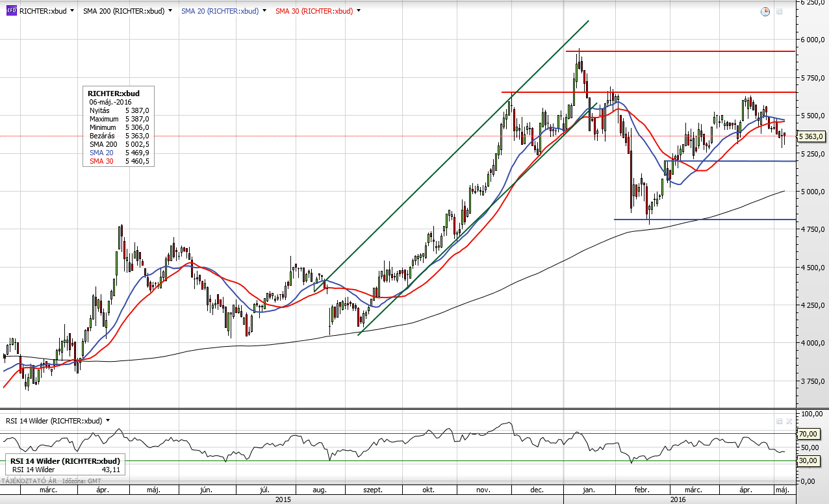Maximize the RSI indicator panel

pyautogui.click(x=780, y=421)
